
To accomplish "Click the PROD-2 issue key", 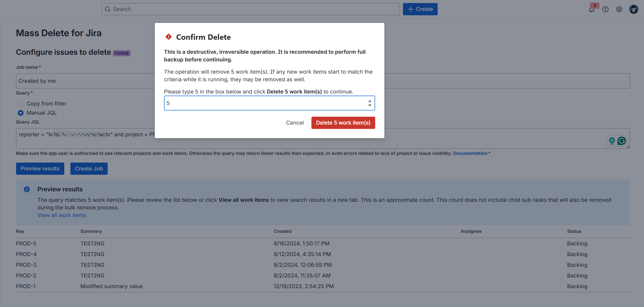I will [26, 276].
